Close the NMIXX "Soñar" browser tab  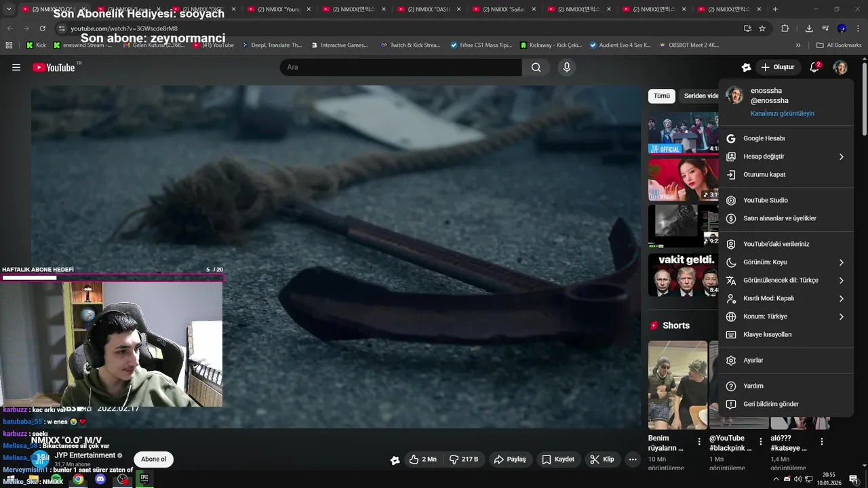pyautogui.click(x=534, y=9)
